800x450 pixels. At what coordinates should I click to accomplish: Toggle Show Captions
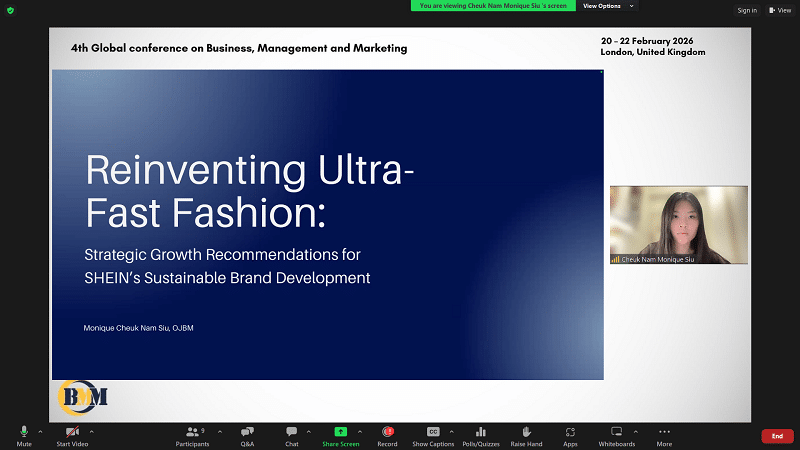pyautogui.click(x=433, y=432)
